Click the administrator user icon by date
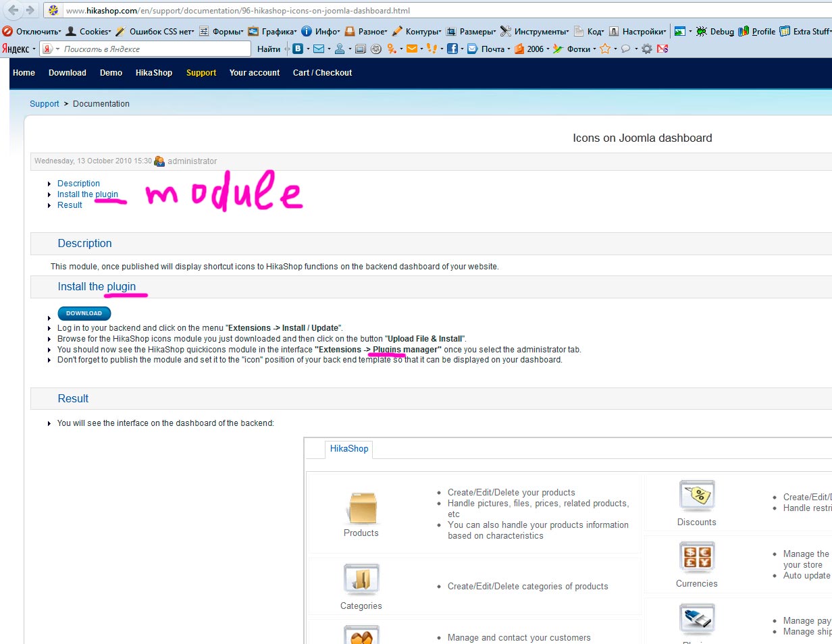Viewport: 832px width, 644px height. click(159, 161)
